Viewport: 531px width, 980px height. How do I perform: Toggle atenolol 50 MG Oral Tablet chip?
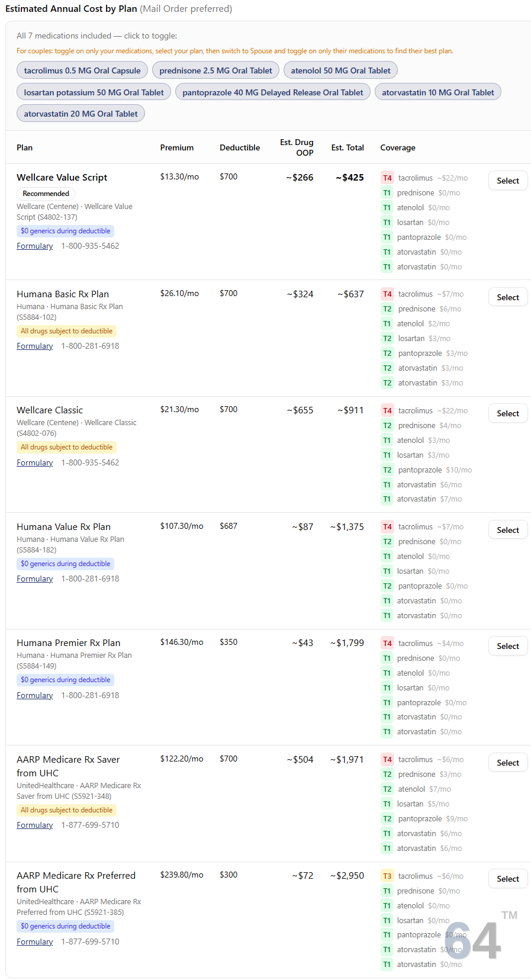340,70
